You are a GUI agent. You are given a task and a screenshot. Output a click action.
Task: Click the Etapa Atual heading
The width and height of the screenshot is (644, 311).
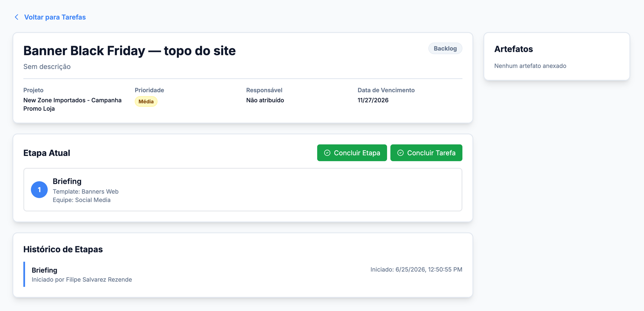(x=47, y=153)
